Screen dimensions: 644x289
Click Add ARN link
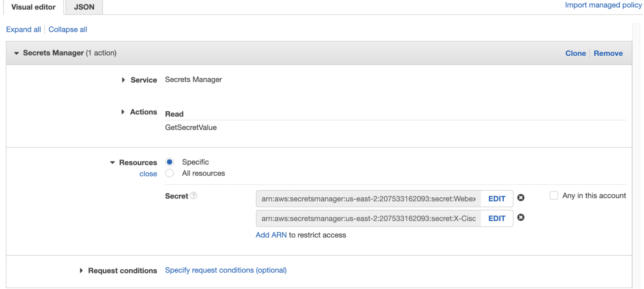[x=271, y=235]
